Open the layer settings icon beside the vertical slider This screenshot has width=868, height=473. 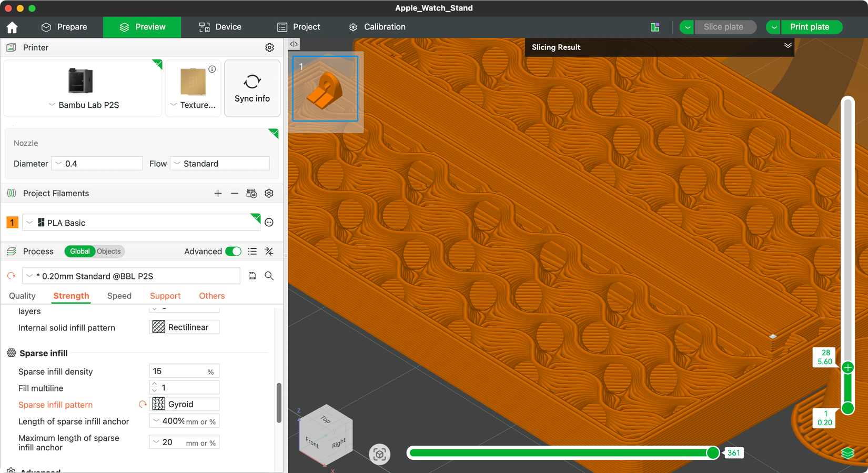pyautogui.click(x=847, y=453)
